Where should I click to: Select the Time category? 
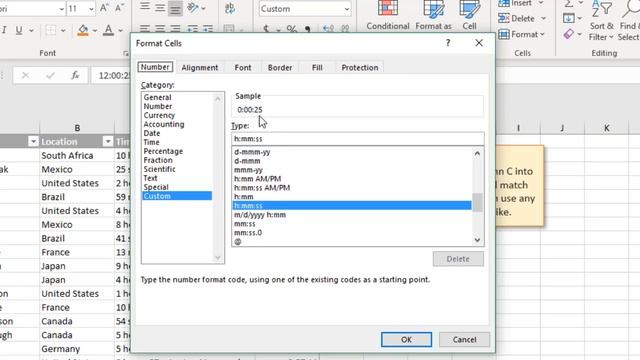pyautogui.click(x=151, y=142)
